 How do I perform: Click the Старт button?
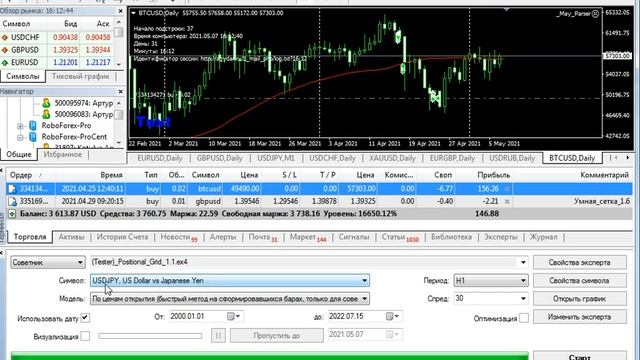coord(580,356)
